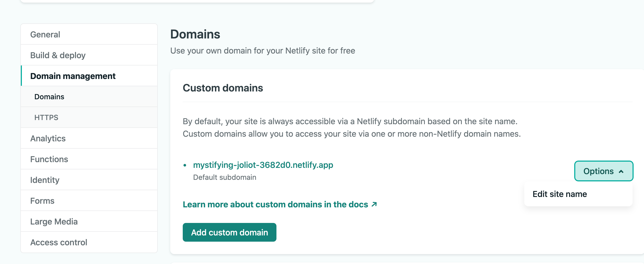Switch to the HTTPS subsection
Image resolution: width=644 pixels, height=264 pixels.
click(x=46, y=117)
